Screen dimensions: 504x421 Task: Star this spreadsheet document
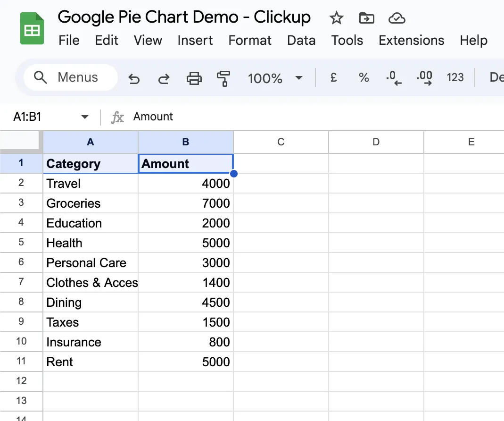(336, 18)
